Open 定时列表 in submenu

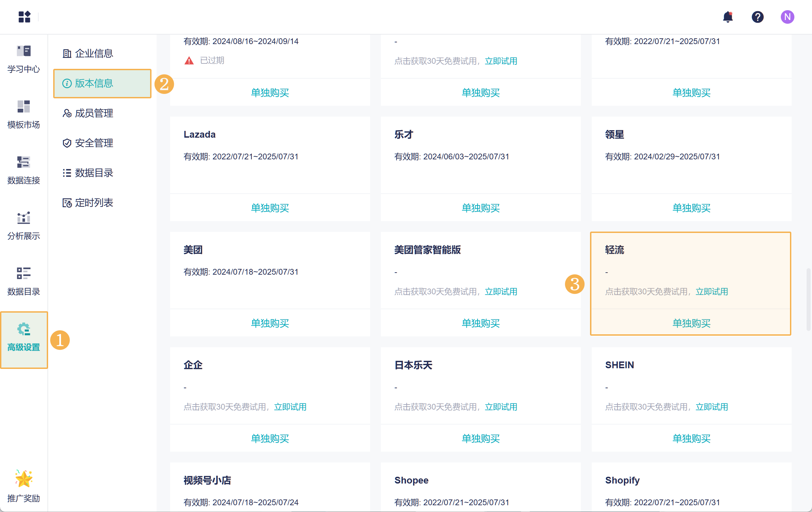point(94,203)
